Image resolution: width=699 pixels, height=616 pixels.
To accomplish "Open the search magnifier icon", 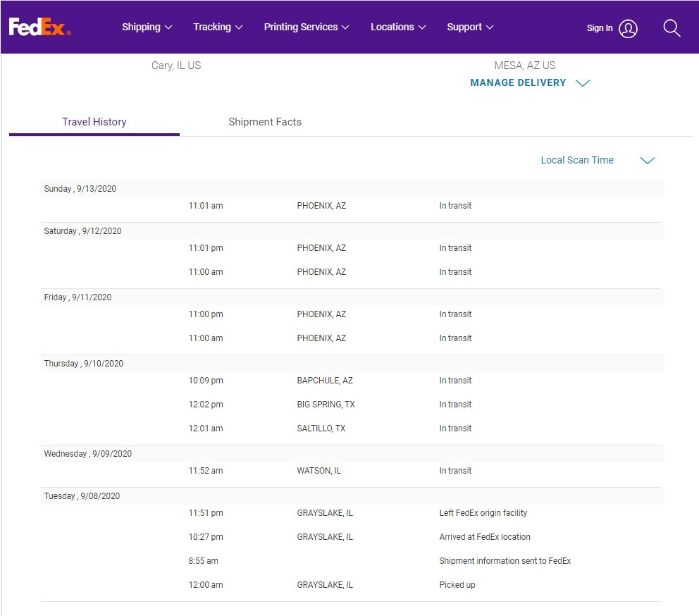I will coord(672,28).
